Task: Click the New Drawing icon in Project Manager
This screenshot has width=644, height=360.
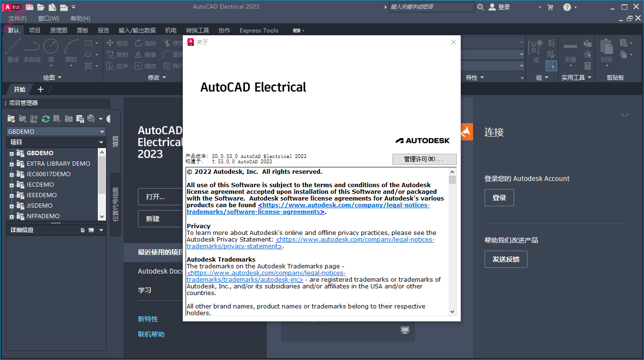Action: click(34, 118)
